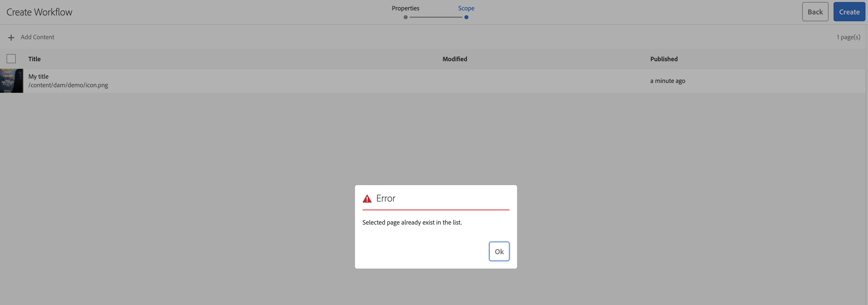Click the Title column header
The image size is (868, 305).
pos(34,59)
